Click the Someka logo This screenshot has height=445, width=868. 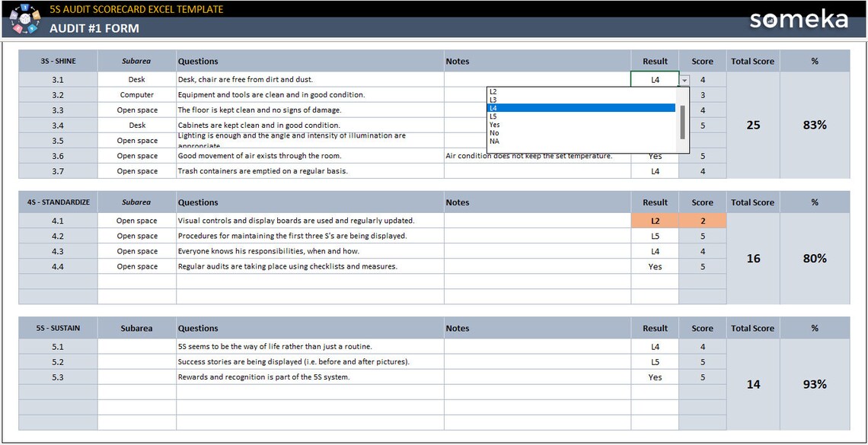[x=798, y=21]
